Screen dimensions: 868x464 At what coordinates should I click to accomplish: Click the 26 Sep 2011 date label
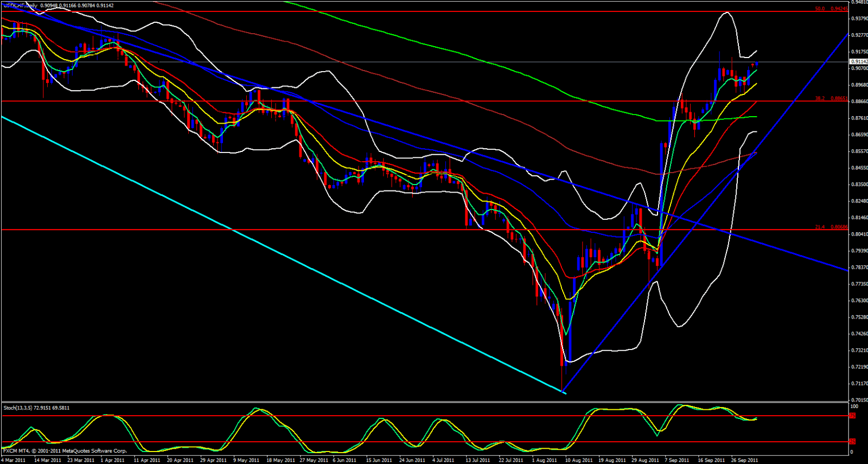point(745,460)
